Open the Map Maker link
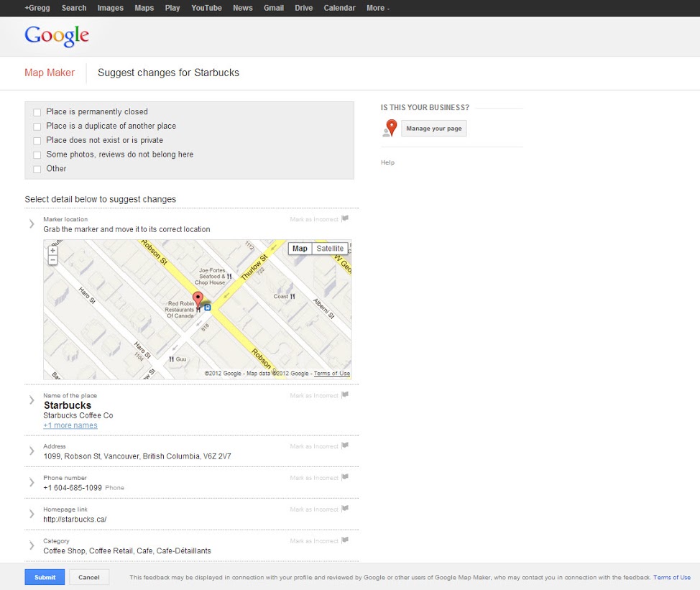Image resolution: width=700 pixels, height=590 pixels. tap(50, 73)
